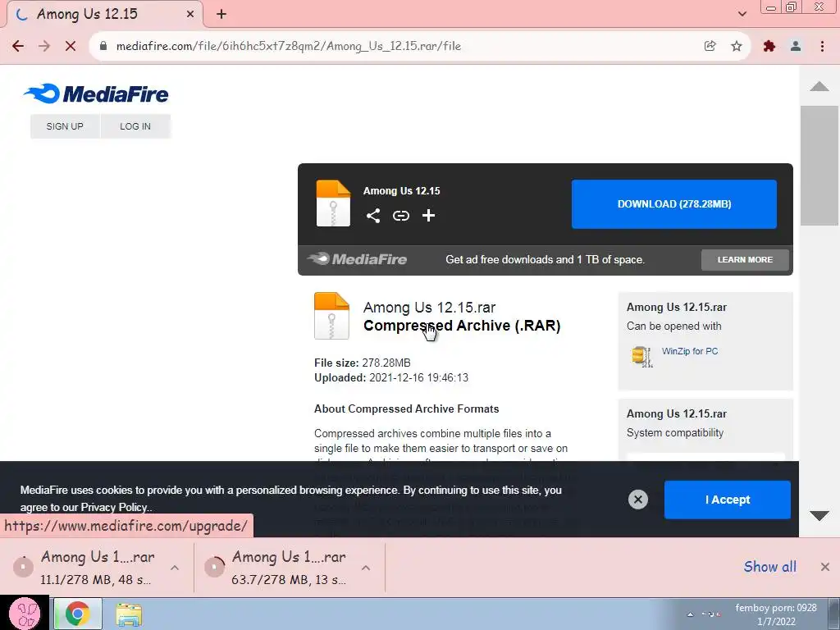This screenshot has width=840, height=630.
Task: Click the address bar URL field
Action: [x=396, y=46]
